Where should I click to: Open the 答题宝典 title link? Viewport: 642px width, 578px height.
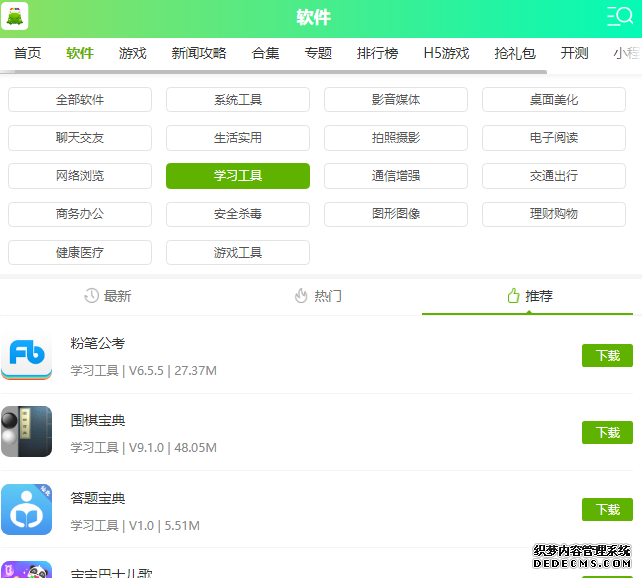click(97, 498)
